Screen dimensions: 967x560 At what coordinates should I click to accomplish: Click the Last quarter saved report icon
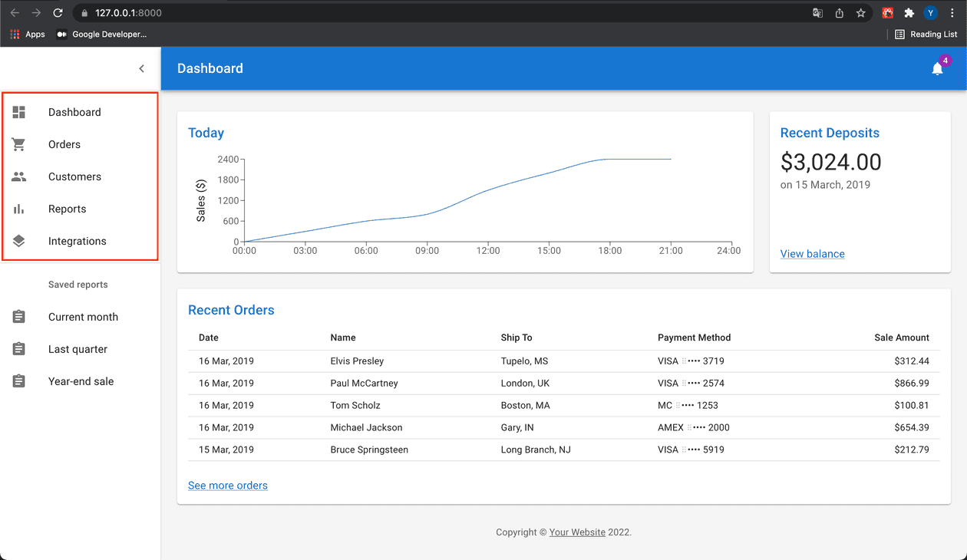(x=18, y=349)
